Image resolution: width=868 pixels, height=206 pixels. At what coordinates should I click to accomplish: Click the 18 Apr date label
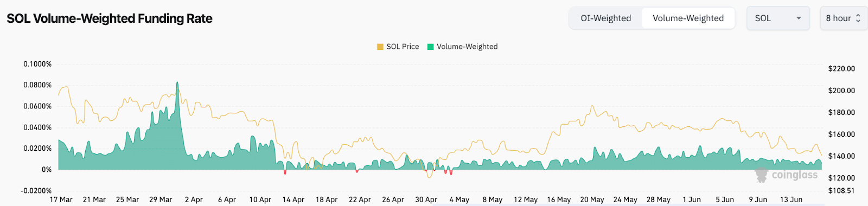pos(327,199)
